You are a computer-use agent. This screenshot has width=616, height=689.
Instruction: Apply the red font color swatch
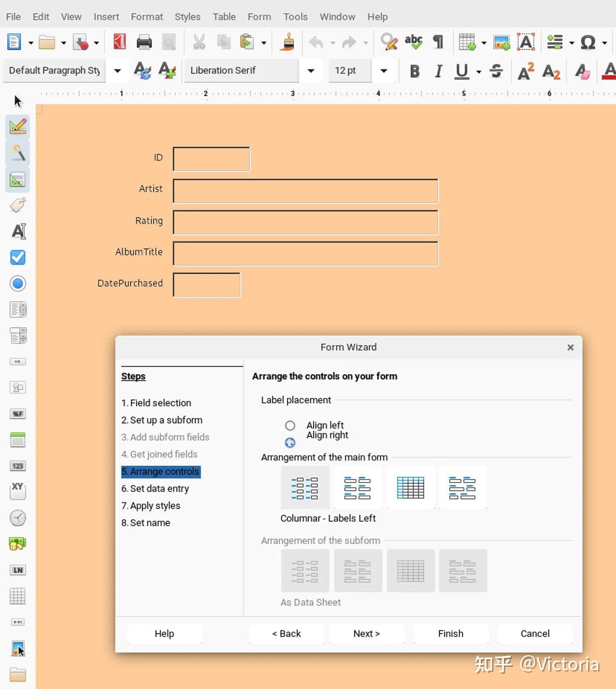click(608, 71)
